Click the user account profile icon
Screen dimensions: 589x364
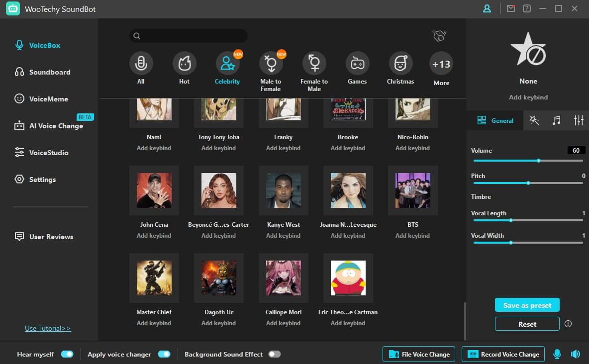(x=487, y=9)
